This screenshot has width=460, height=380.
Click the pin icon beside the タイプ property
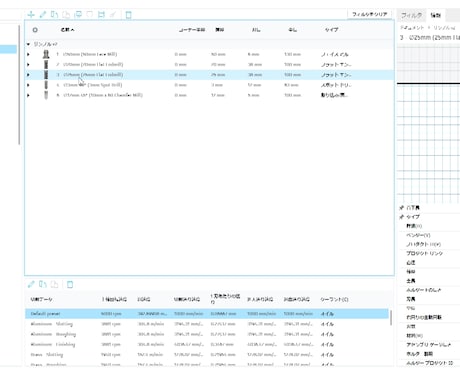click(x=402, y=217)
